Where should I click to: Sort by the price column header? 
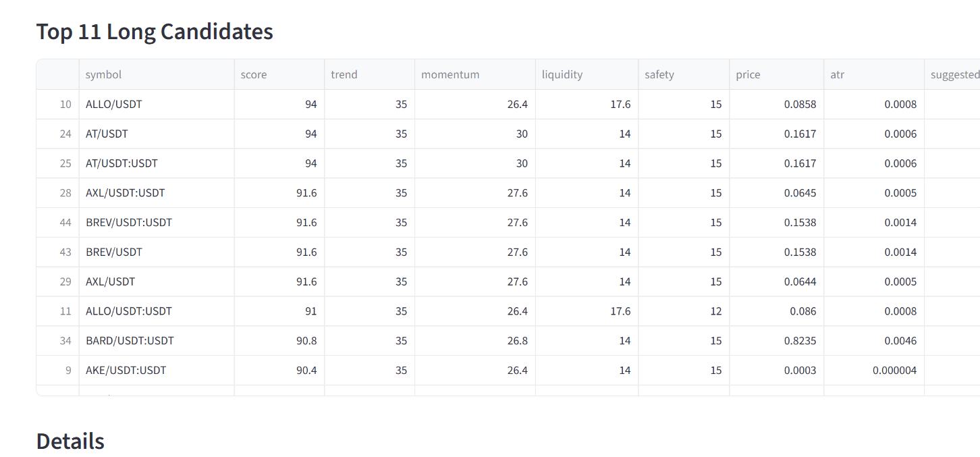pos(776,74)
